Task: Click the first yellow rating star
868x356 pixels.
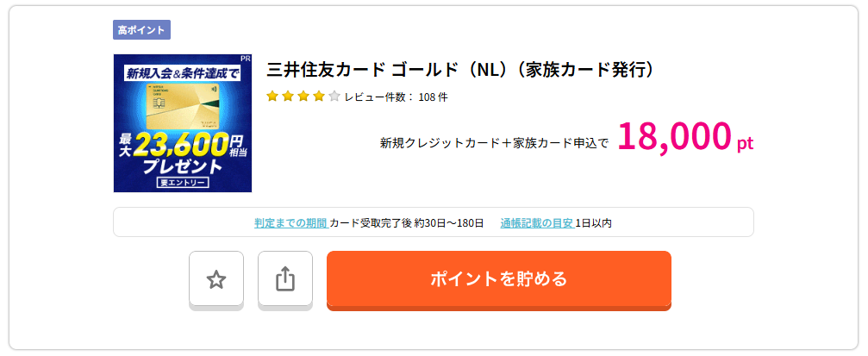Action: [272, 97]
